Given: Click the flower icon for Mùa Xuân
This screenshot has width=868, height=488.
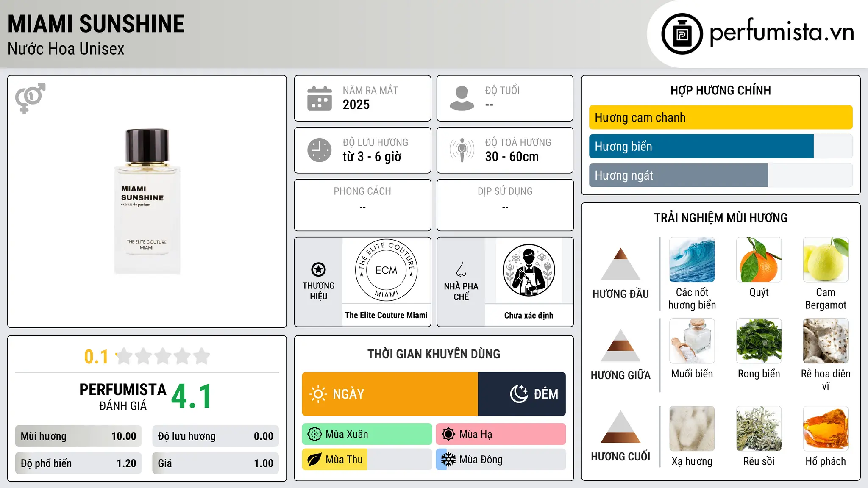Looking at the screenshot, I should click(314, 434).
